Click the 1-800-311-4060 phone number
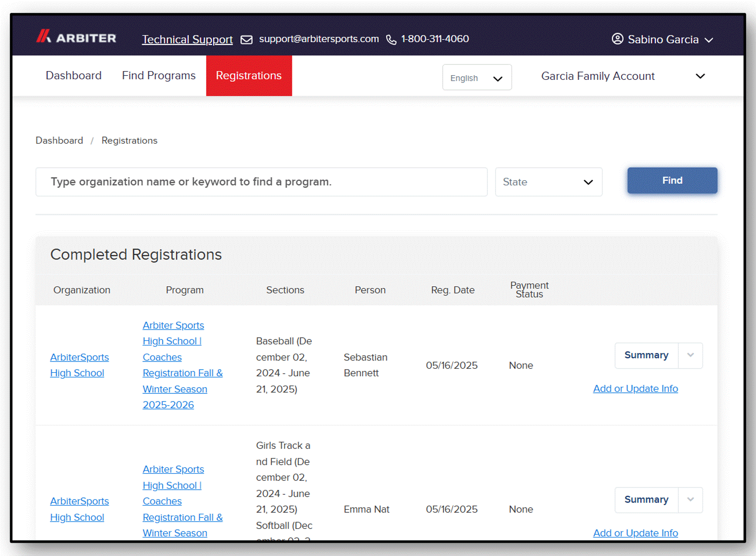 [435, 39]
